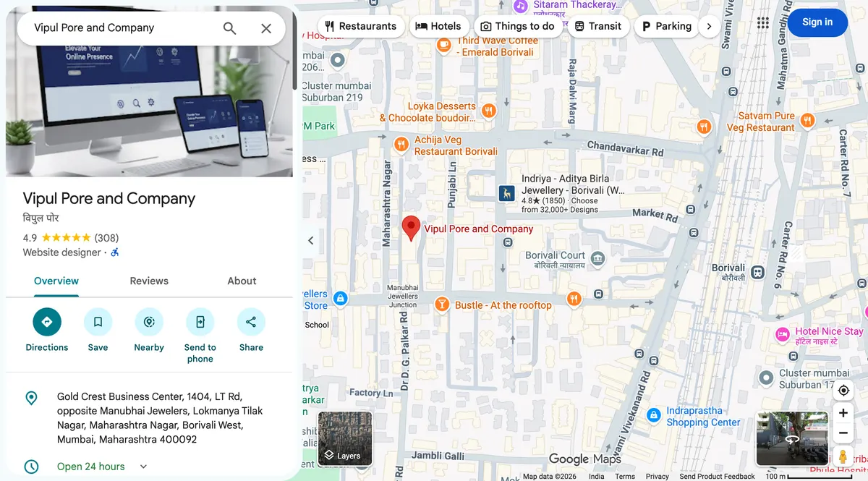This screenshot has width=868, height=481.
Task: Open Send Product Feedback link
Action: (717, 477)
